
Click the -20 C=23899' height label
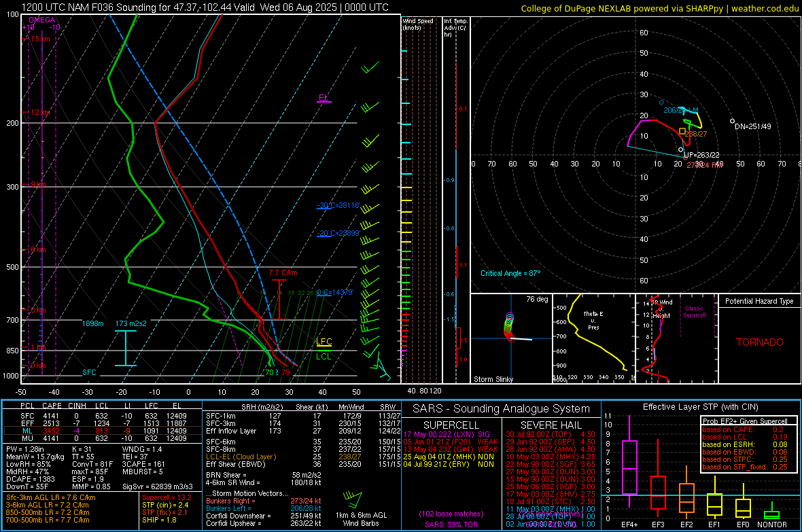pos(338,233)
